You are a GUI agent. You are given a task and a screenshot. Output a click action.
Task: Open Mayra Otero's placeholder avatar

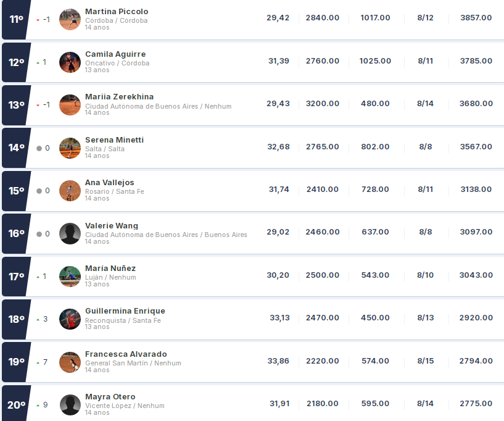coord(70,405)
